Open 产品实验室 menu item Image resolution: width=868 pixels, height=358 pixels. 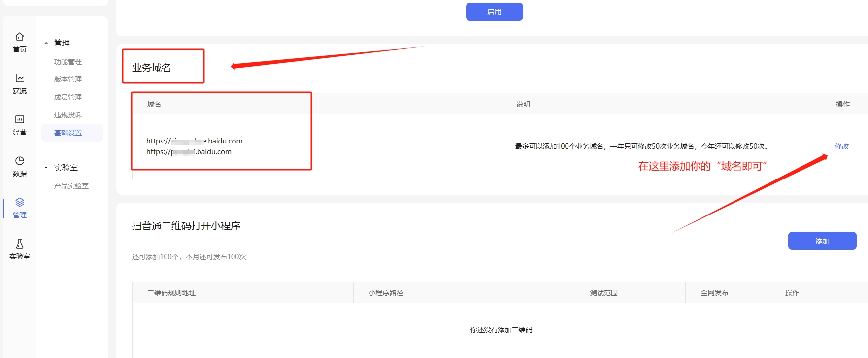pos(71,186)
